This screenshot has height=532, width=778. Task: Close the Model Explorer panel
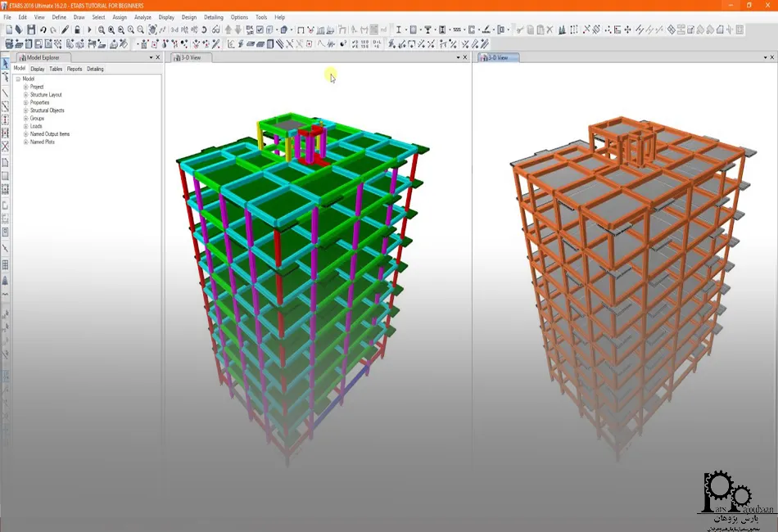pos(159,58)
